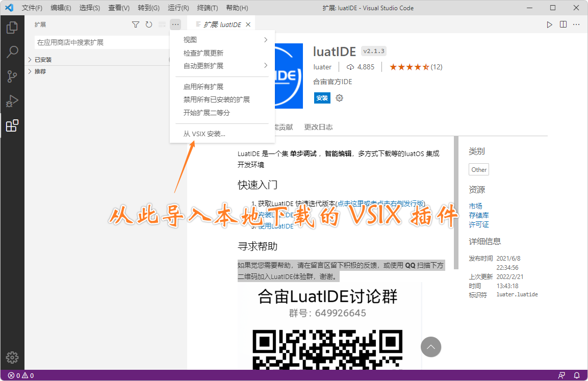Click the QR code image
This screenshot has height=381, width=588.
click(x=327, y=349)
